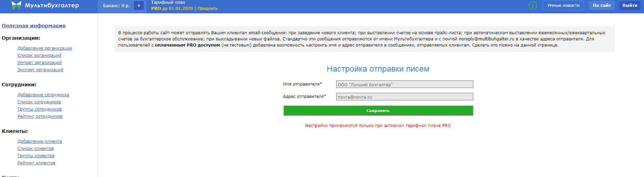Go to Список организаций
This screenshot has height=177, width=644.
(39, 55)
